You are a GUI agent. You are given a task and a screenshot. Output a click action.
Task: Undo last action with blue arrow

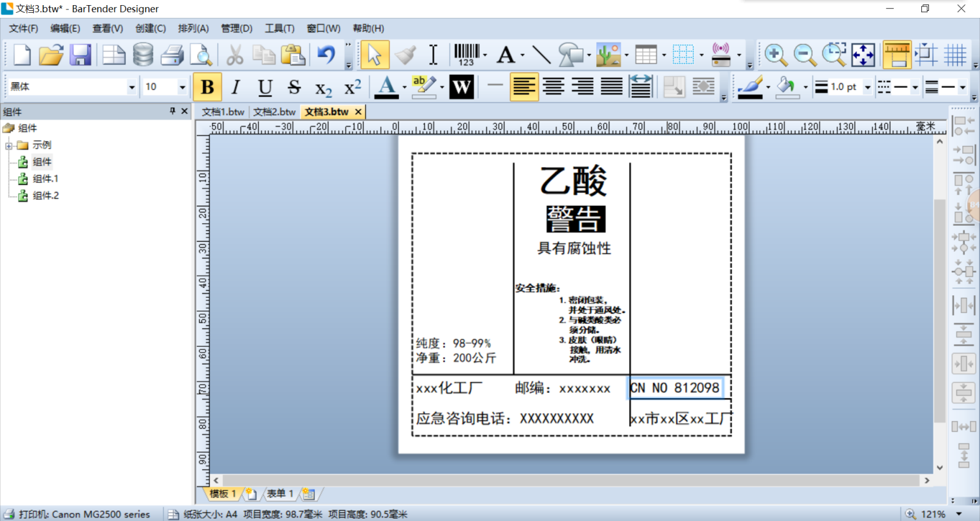click(x=326, y=55)
